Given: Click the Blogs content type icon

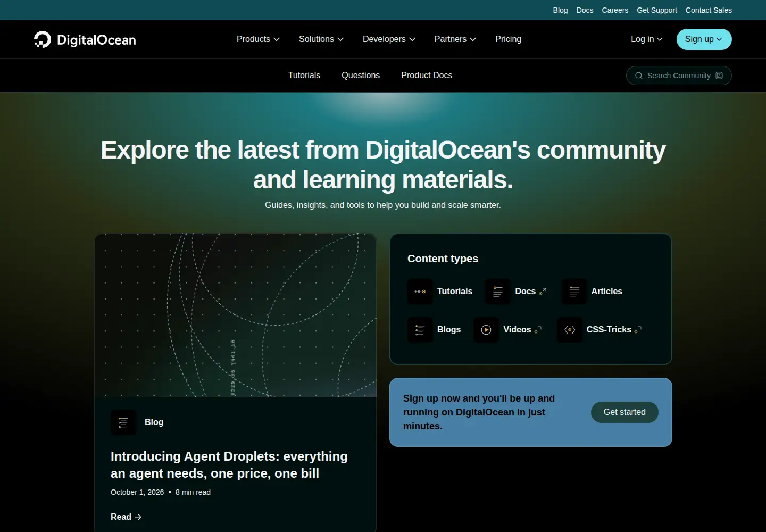Looking at the screenshot, I should pos(420,330).
